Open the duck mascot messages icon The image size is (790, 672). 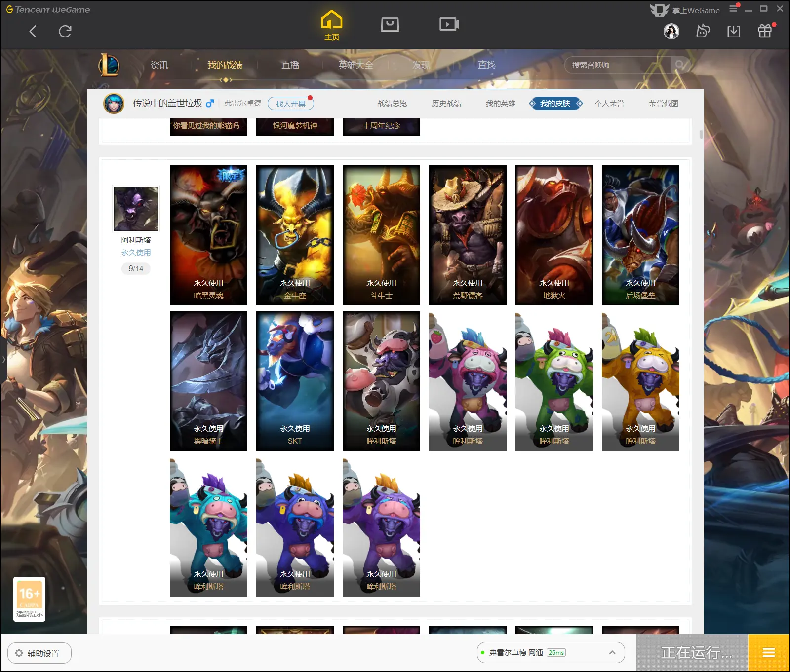(x=703, y=31)
